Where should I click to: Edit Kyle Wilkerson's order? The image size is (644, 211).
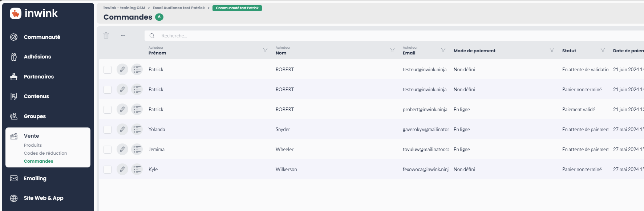click(x=122, y=169)
